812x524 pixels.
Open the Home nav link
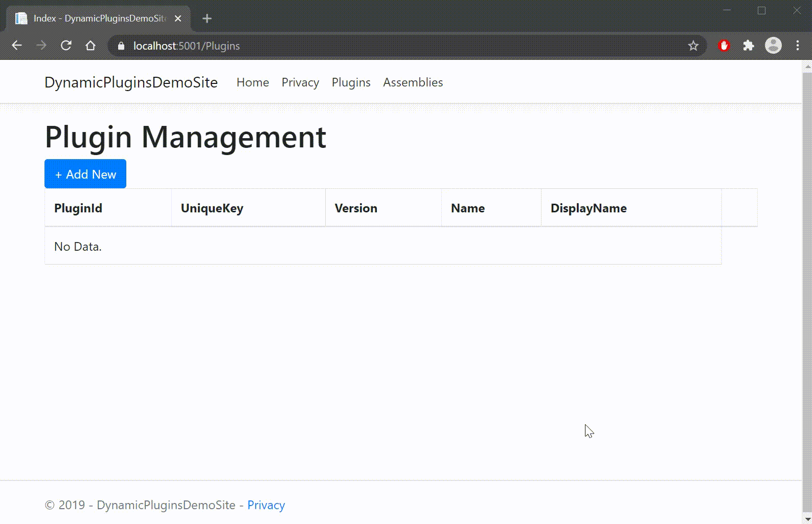[x=253, y=82]
